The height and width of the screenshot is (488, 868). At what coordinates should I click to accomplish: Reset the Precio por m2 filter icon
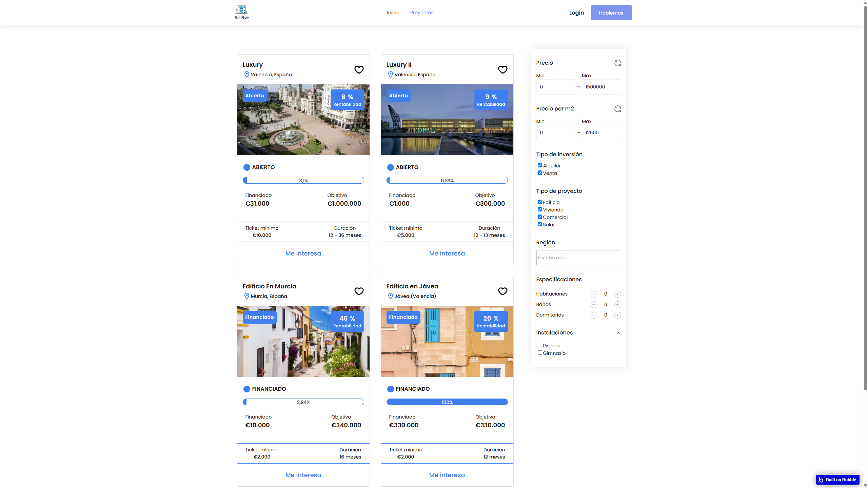pyautogui.click(x=617, y=109)
